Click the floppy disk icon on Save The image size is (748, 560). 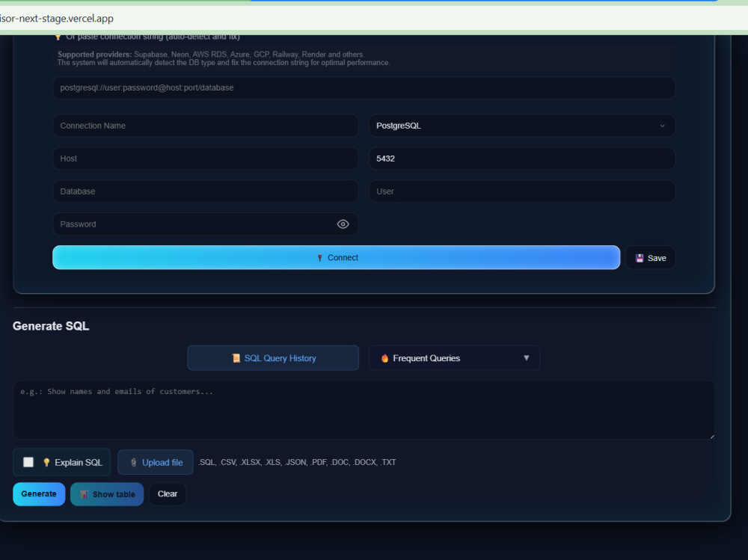tap(640, 258)
